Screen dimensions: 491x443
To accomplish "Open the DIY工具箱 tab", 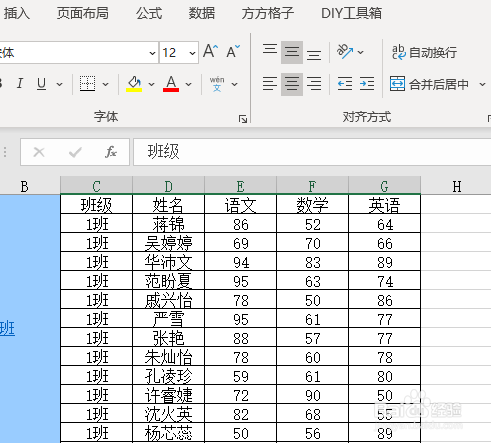I will (x=351, y=13).
